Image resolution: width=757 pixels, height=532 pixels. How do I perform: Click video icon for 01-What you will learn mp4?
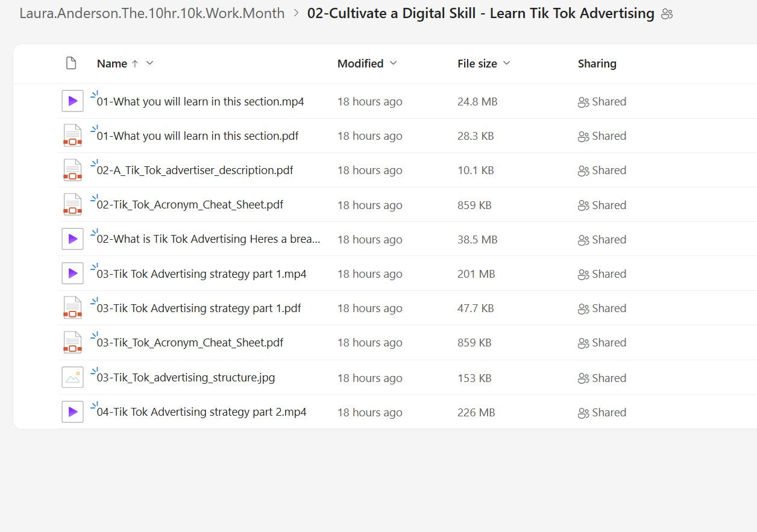(72, 101)
